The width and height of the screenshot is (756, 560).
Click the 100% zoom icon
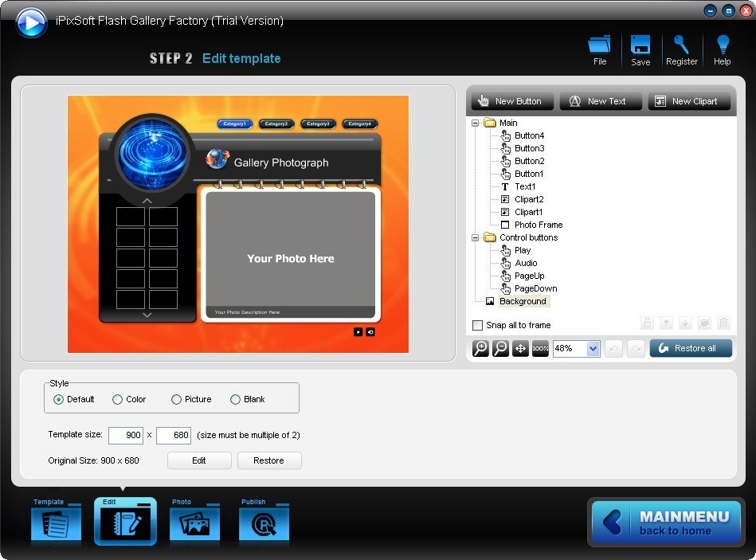pos(540,348)
